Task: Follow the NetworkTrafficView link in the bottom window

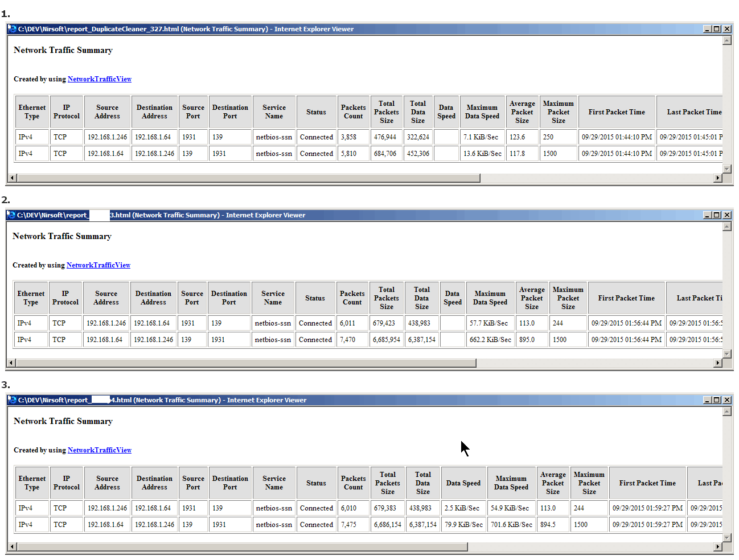Action: pyautogui.click(x=99, y=450)
